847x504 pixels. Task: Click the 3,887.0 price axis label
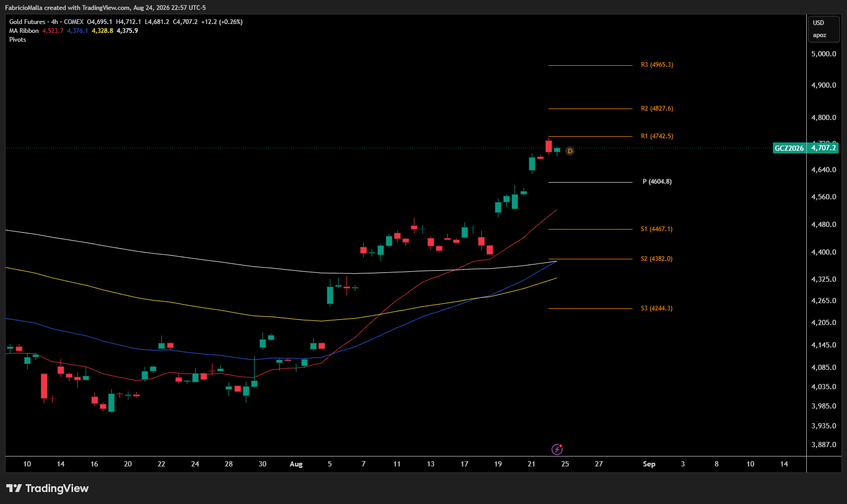coord(824,445)
